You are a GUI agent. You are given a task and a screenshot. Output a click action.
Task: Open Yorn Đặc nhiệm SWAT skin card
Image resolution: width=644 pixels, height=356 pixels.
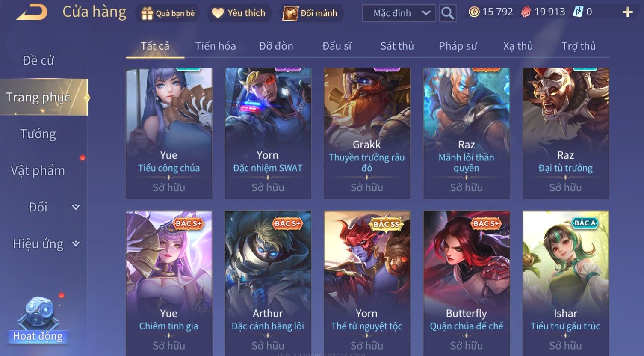[268, 133]
